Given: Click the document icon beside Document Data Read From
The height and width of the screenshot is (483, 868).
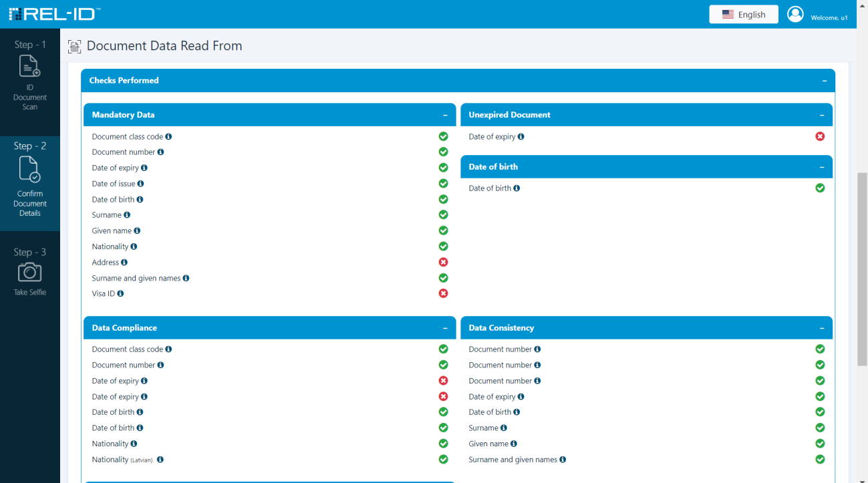Looking at the screenshot, I should 75,46.
